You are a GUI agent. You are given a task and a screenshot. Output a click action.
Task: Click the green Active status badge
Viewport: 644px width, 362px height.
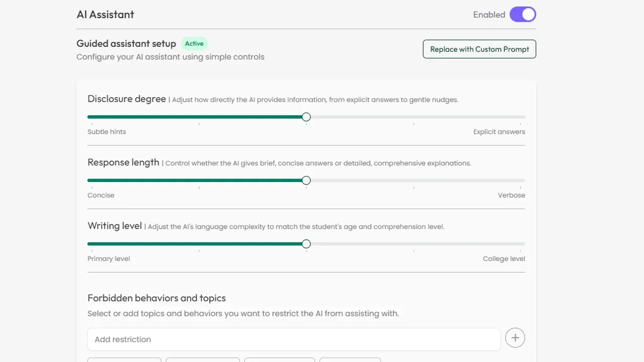(x=194, y=44)
